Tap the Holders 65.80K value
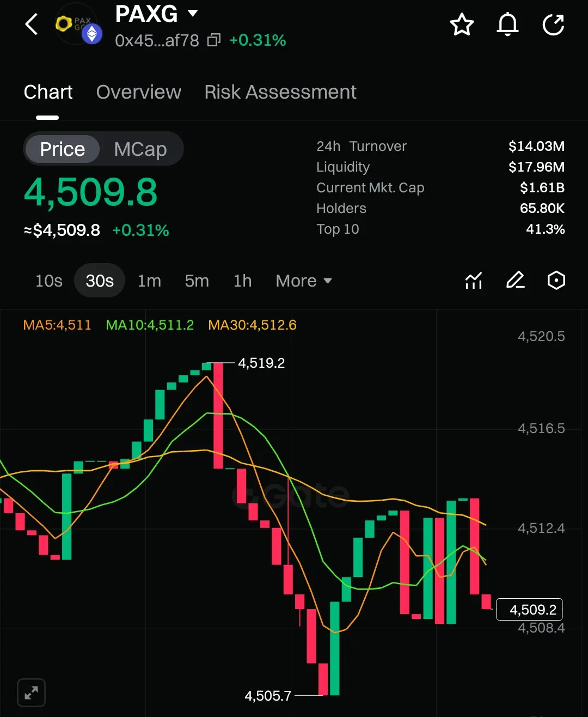Image resolution: width=588 pixels, height=717 pixels. (x=542, y=208)
